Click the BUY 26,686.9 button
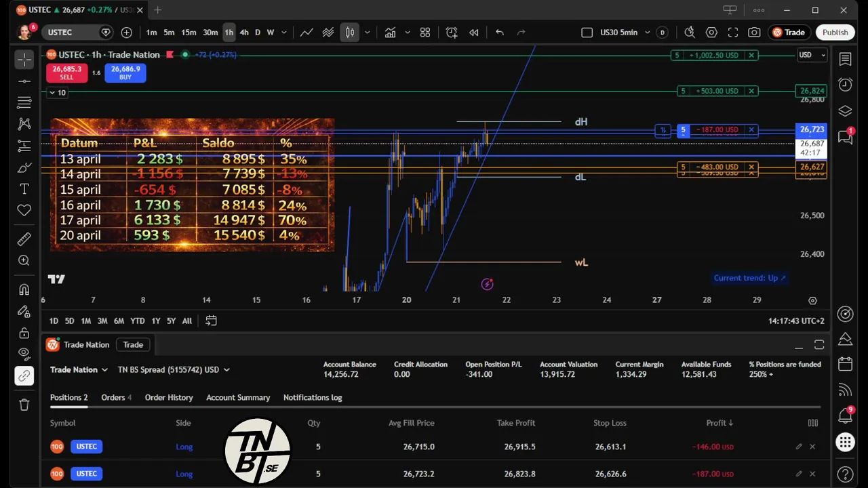The image size is (868, 488). 125,73
